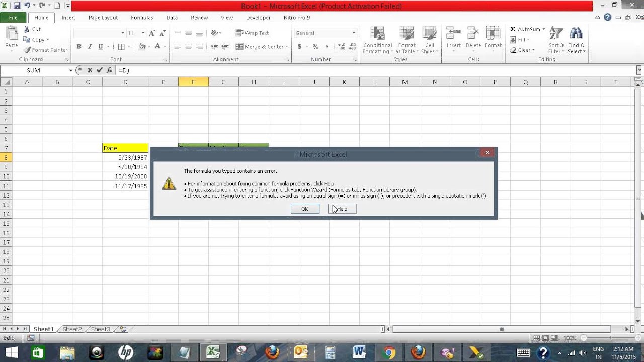Open the font size dropdown

coord(143,33)
